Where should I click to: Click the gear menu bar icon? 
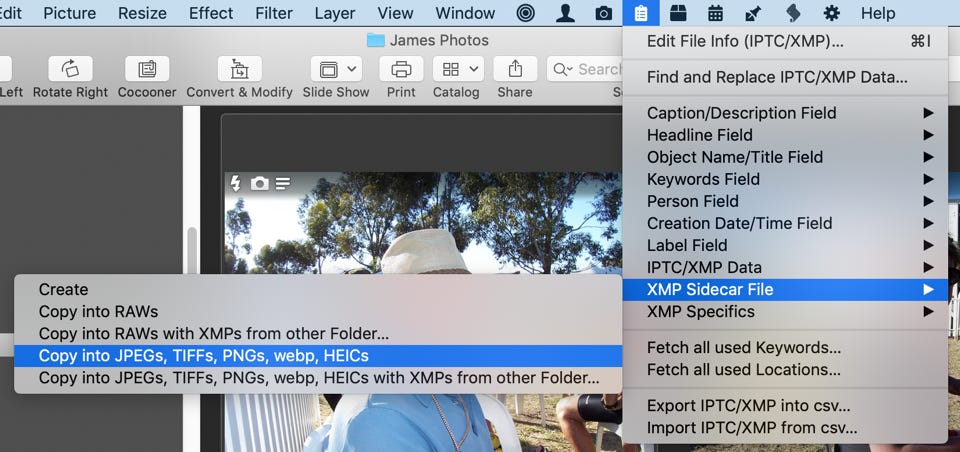(x=831, y=13)
